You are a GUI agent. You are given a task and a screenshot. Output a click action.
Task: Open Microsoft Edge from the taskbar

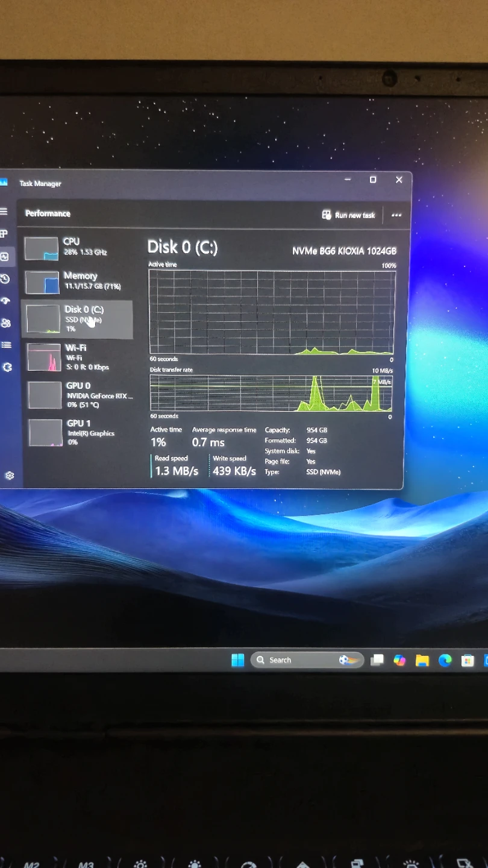(x=445, y=661)
